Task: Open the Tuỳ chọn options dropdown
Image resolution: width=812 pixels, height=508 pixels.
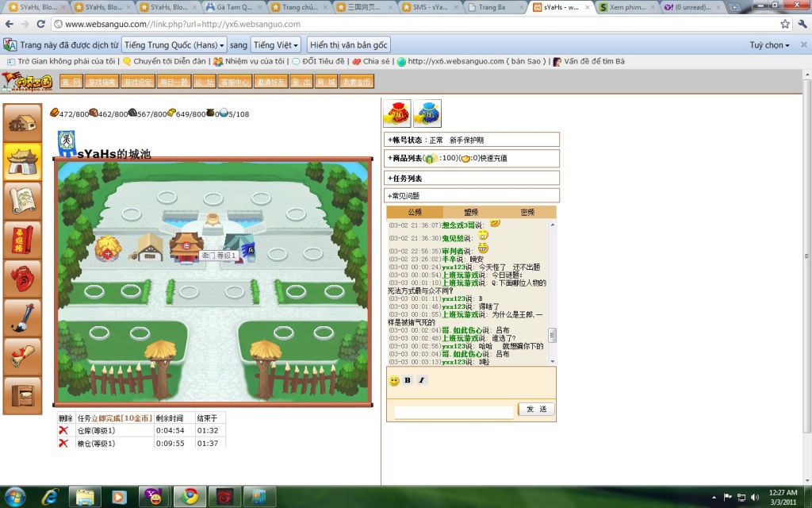Action: click(769, 45)
